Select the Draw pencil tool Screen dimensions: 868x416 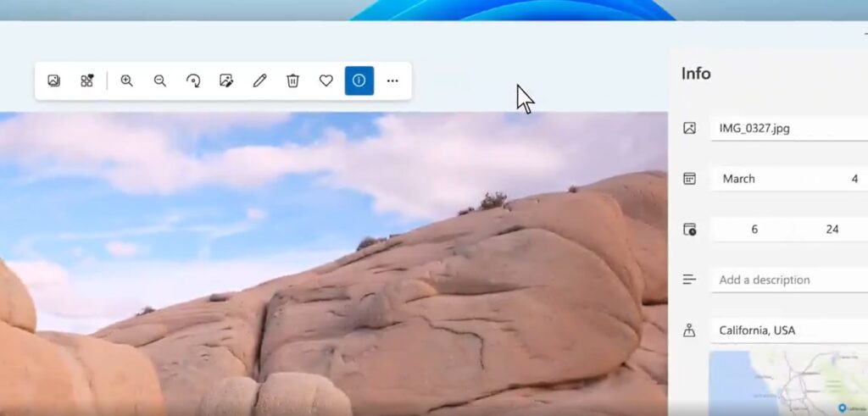259,80
